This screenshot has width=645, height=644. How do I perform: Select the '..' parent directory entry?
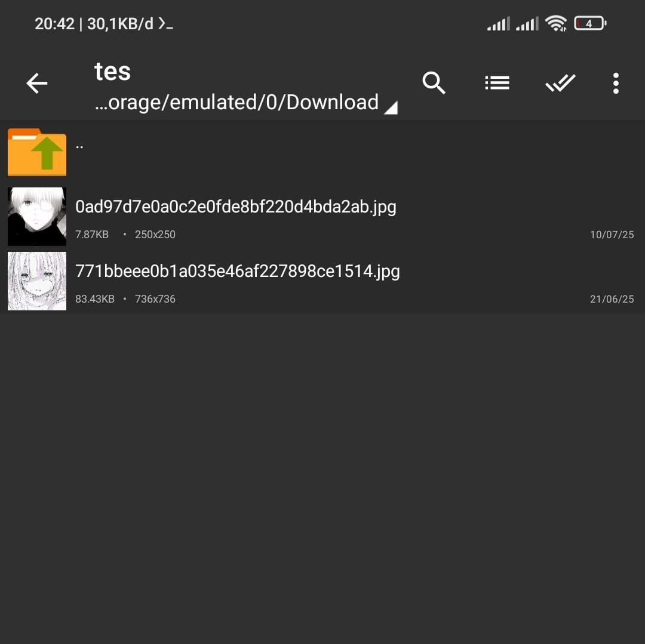(x=322, y=152)
